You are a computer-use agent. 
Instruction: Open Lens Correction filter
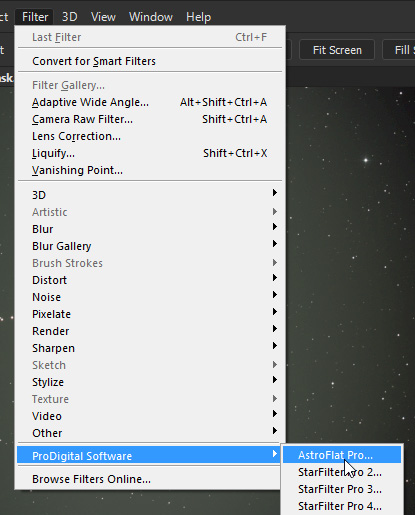point(150,136)
